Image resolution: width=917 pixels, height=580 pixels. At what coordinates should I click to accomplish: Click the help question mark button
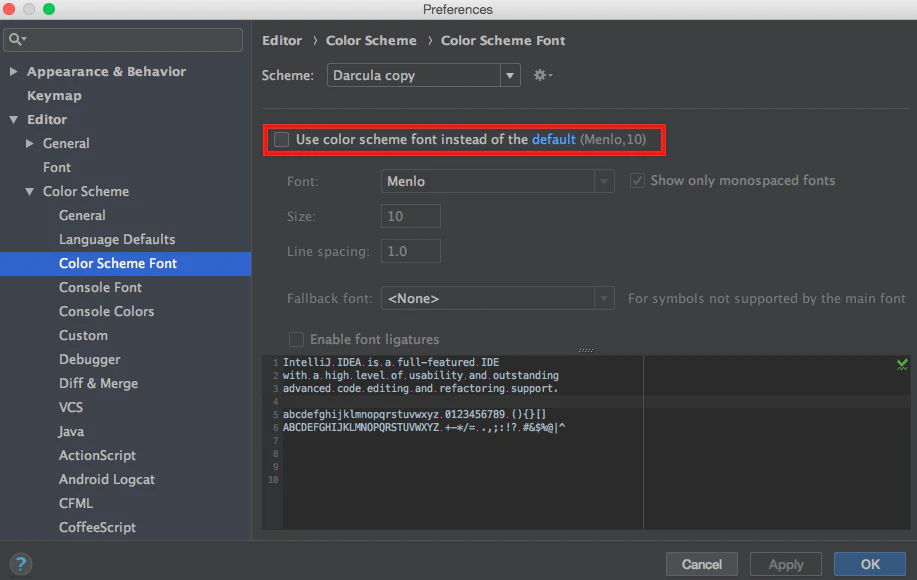tap(21, 564)
